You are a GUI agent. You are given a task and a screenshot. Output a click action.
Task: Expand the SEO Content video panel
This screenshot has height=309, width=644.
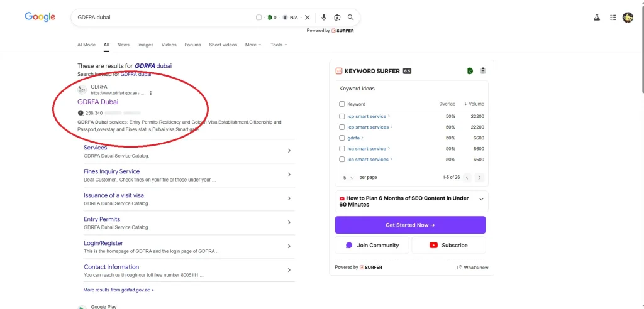pyautogui.click(x=481, y=199)
